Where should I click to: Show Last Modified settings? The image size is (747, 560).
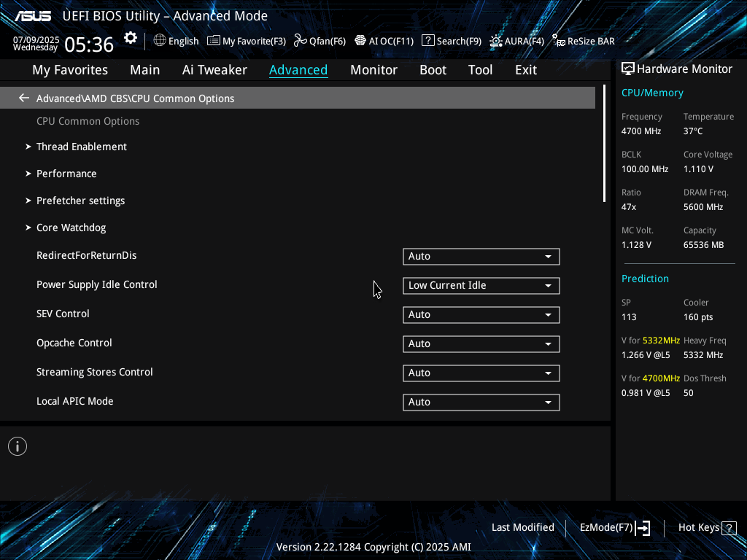click(x=522, y=528)
